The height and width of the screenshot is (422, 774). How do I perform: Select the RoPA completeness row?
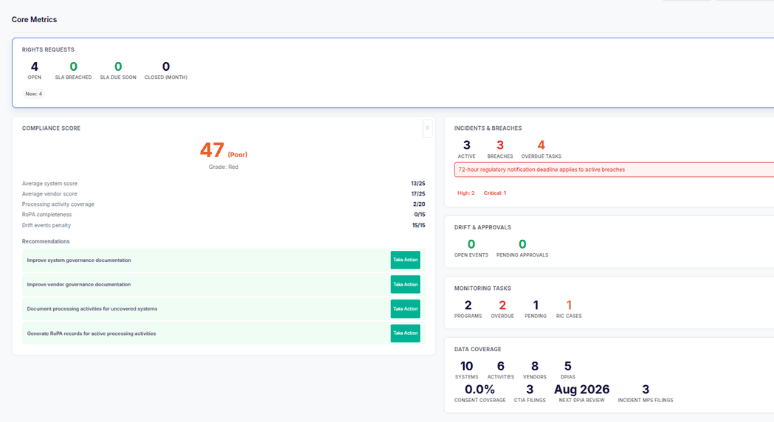[x=224, y=215]
